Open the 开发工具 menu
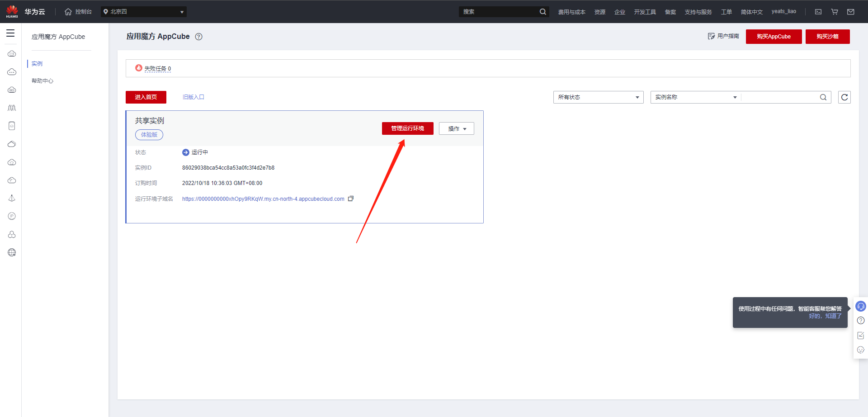The image size is (868, 417). pyautogui.click(x=645, y=12)
